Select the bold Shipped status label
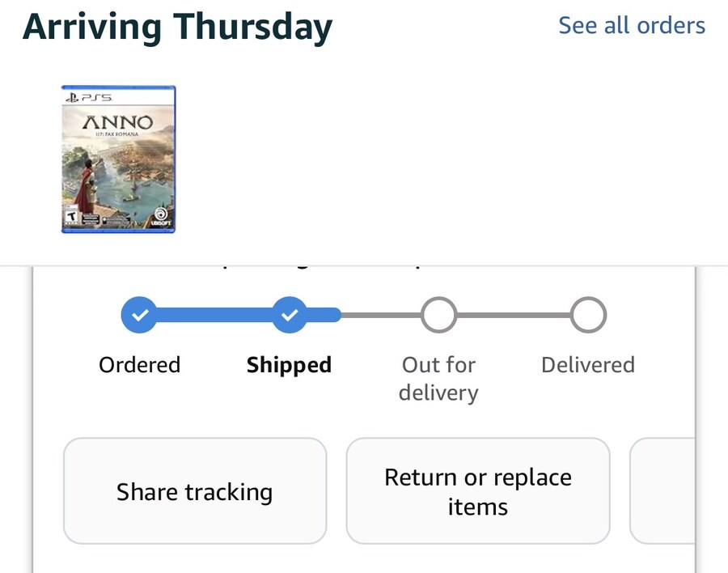Screen dimensions: 728x573 tap(289, 365)
